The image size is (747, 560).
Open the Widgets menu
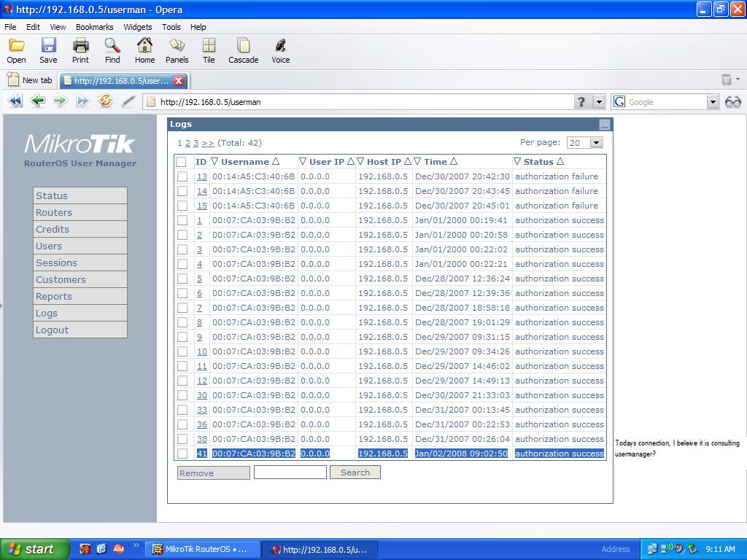click(138, 27)
